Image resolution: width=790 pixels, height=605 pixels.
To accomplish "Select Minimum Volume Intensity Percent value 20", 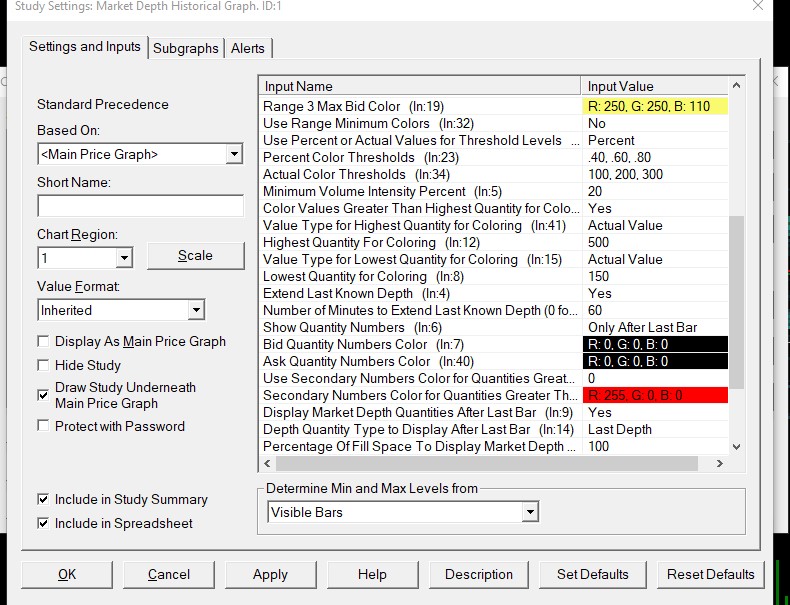I will click(x=655, y=191).
